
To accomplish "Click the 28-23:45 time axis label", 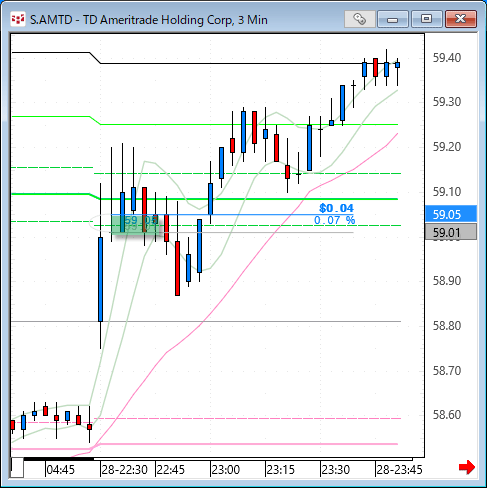I will pyautogui.click(x=399, y=470).
